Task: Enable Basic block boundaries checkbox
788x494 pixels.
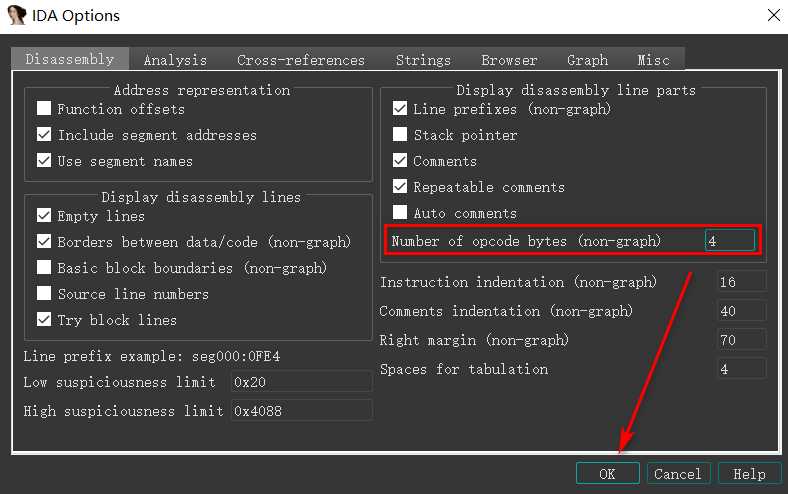Action: click(44, 268)
